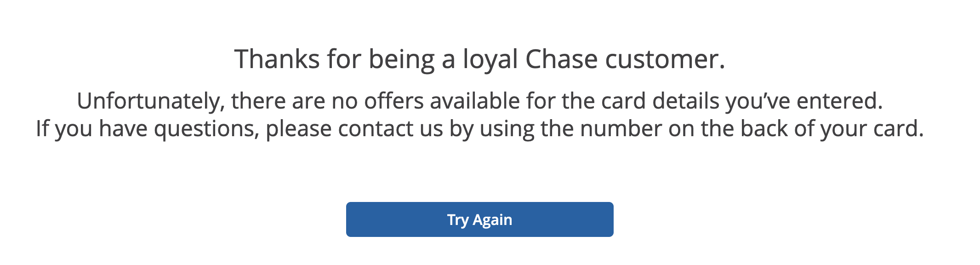The height and width of the screenshot is (265, 980).
Task: Click the words "card details" in the message
Action: [x=640, y=101]
